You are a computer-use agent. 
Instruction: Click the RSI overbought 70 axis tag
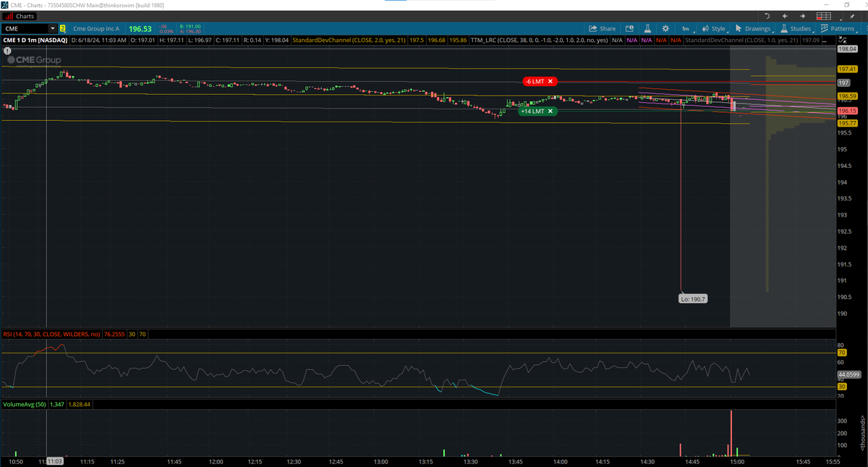click(841, 353)
